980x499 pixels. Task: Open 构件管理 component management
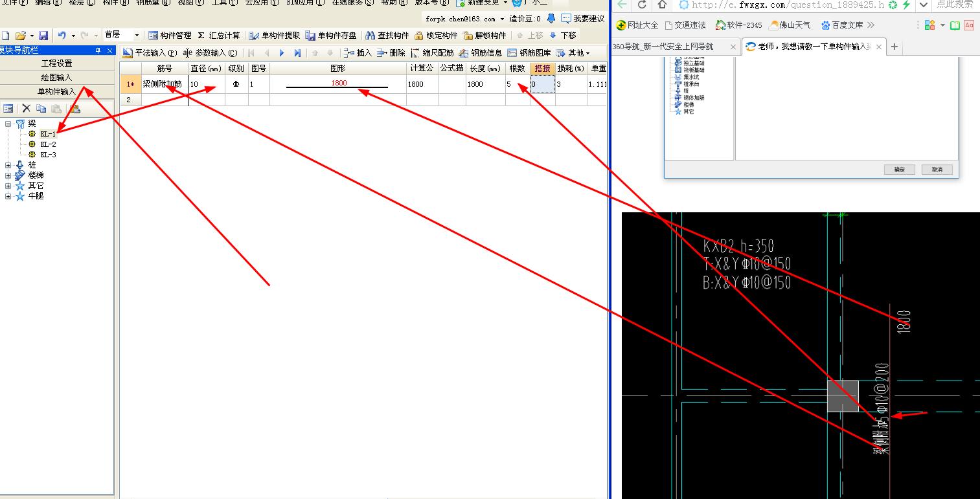click(170, 36)
